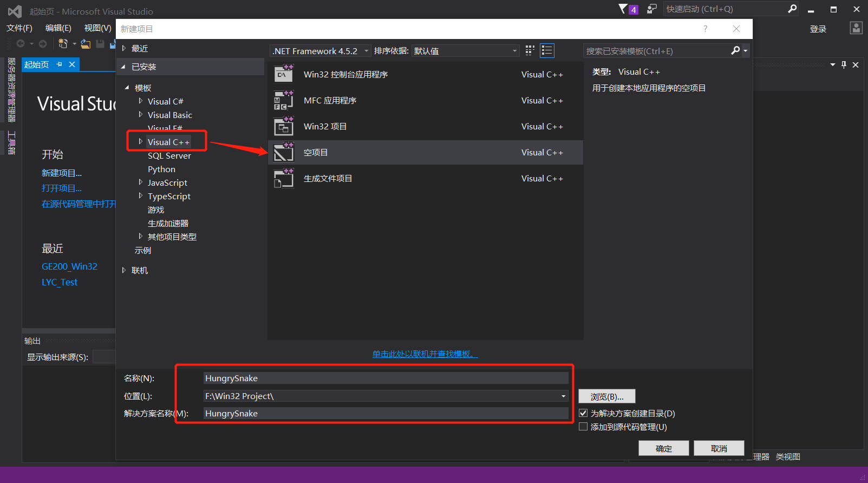
Task: Open the notifications flag icon
Action: click(624, 9)
